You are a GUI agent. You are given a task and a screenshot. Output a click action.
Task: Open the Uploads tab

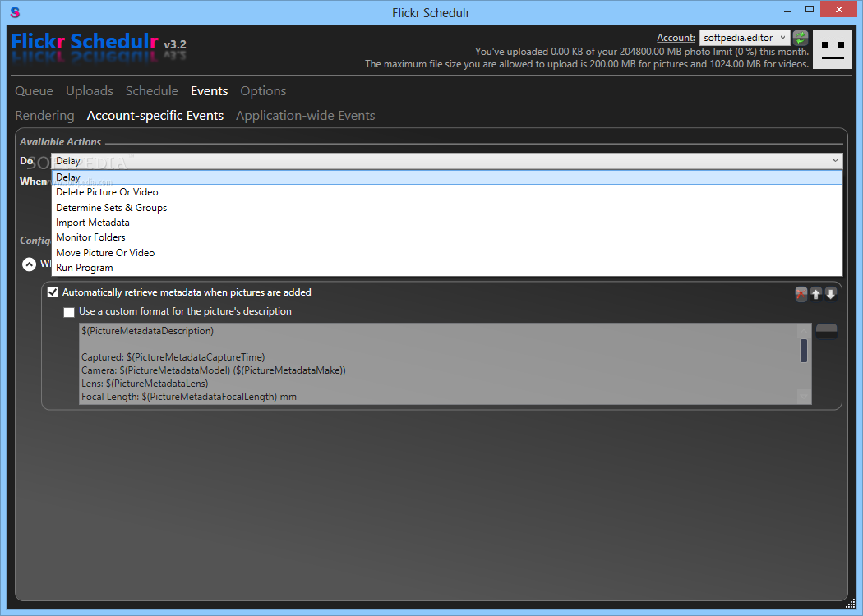coord(90,90)
